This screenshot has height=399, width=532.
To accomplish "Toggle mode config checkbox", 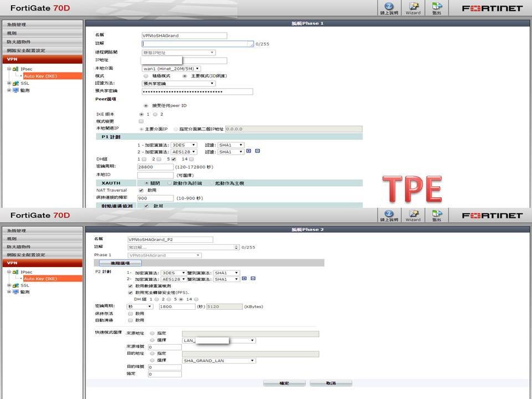I will (x=141, y=121).
